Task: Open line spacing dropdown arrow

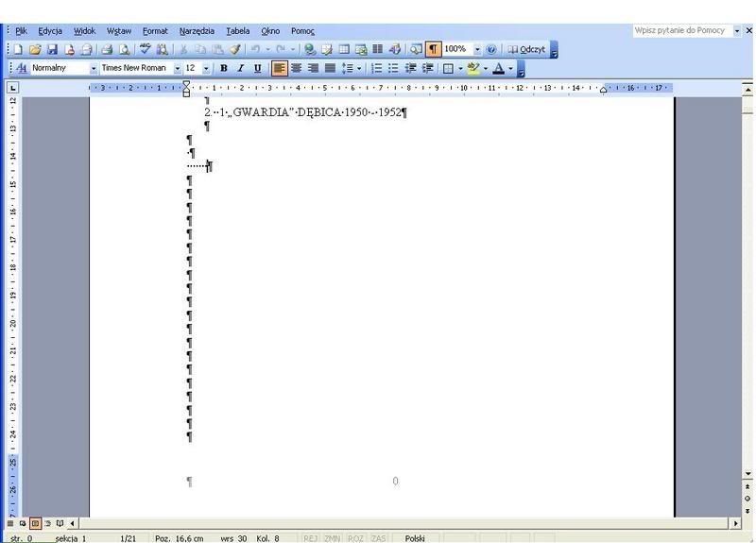Action: point(359,68)
